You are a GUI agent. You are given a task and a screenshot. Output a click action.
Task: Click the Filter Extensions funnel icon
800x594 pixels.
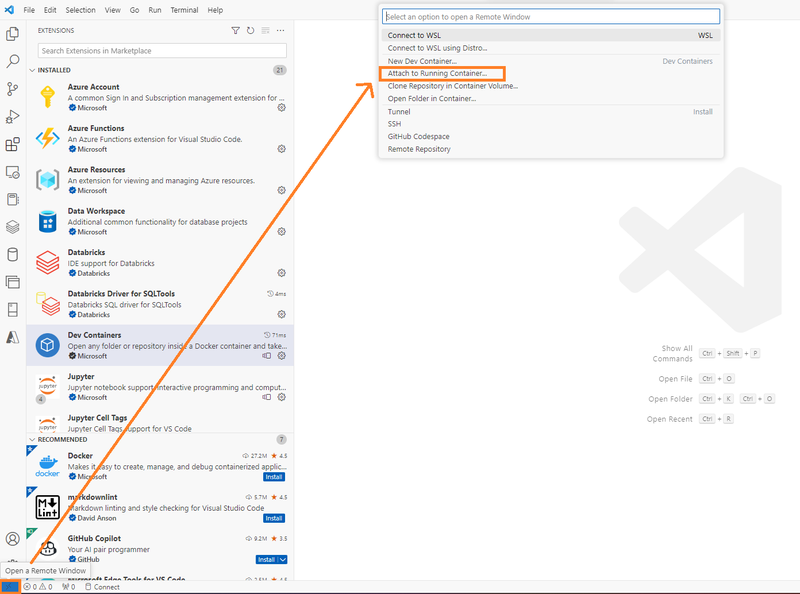point(235,31)
